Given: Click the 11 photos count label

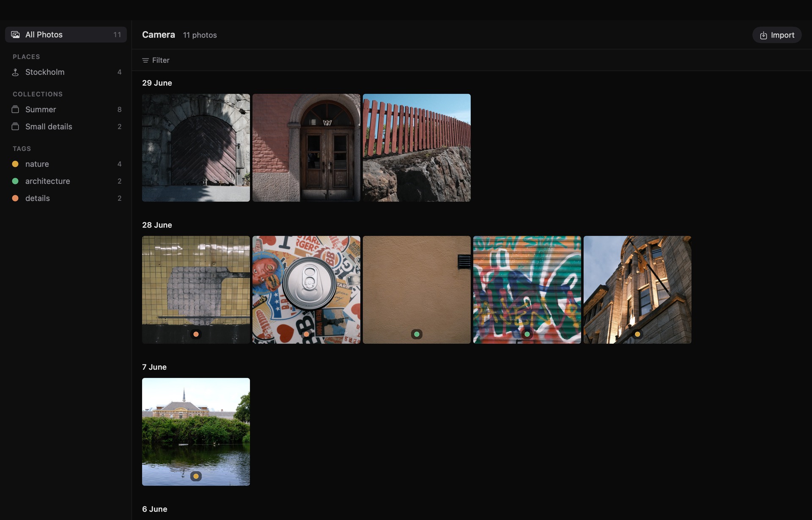Looking at the screenshot, I should tap(200, 35).
